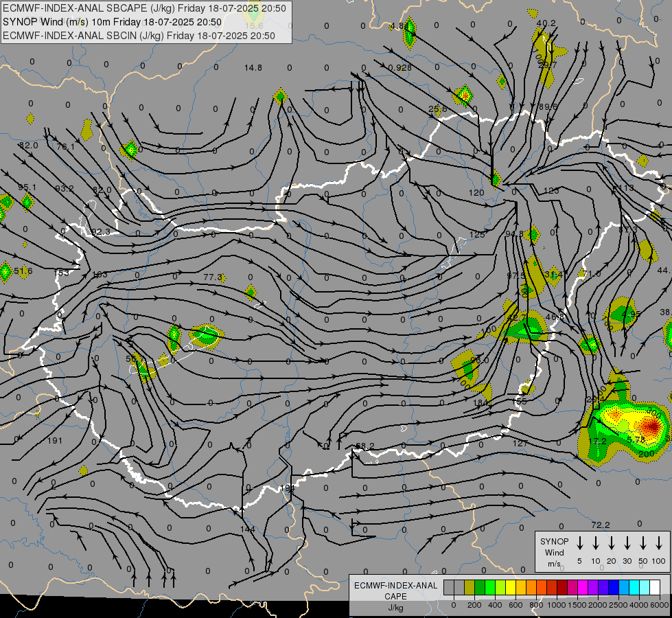The height and width of the screenshot is (618, 672).
Task: Click the 20 m/s wind arrow in the SYNOP legend
Action: (612, 543)
